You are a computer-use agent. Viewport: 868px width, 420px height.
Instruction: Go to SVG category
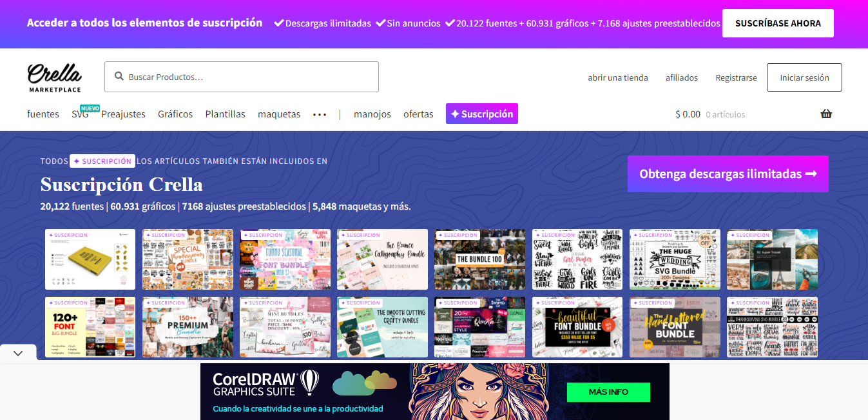point(80,114)
